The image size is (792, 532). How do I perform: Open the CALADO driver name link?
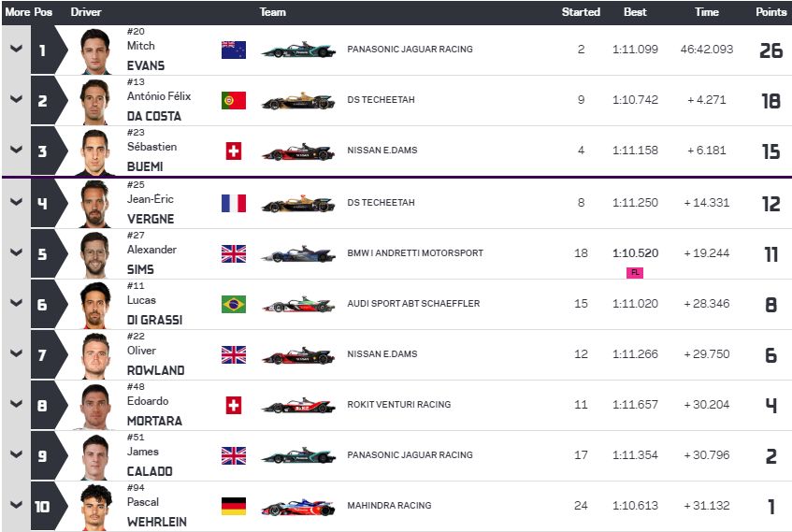pyautogui.click(x=150, y=471)
